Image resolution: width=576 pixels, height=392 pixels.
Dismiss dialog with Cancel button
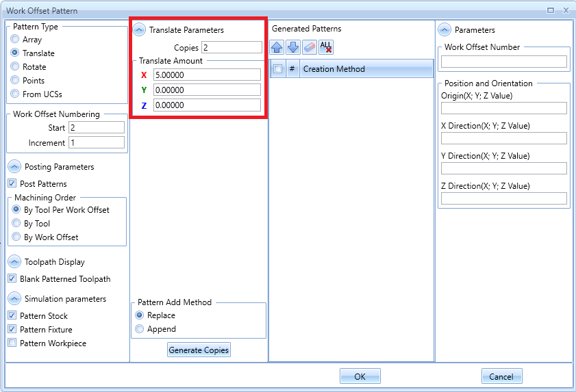click(x=501, y=376)
